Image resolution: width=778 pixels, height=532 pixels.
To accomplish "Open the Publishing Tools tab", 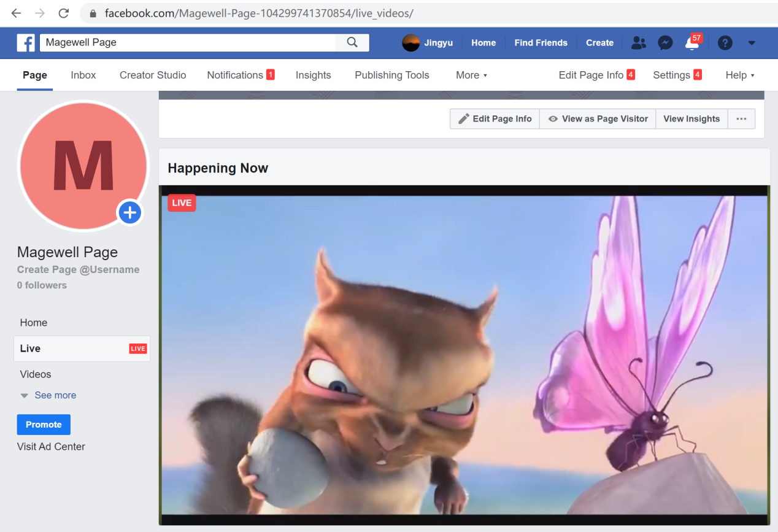I will [392, 75].
